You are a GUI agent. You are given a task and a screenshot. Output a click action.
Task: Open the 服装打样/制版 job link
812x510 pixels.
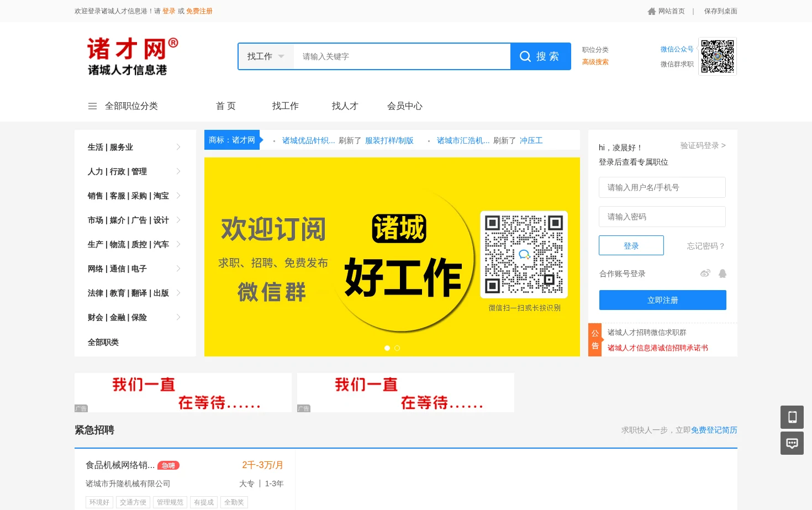click(x=389, y=140)
